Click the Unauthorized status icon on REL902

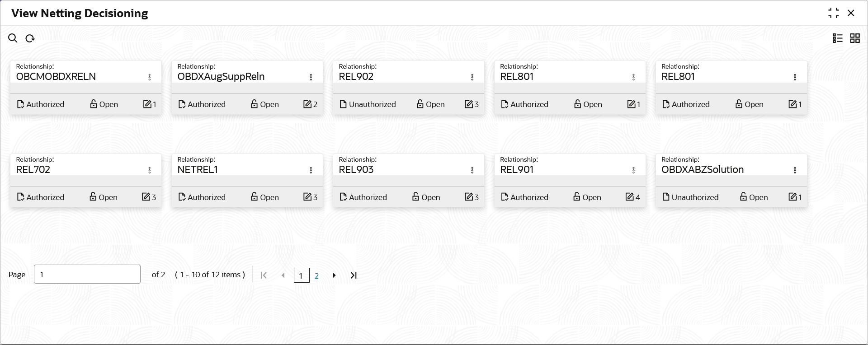coord(343,104)
